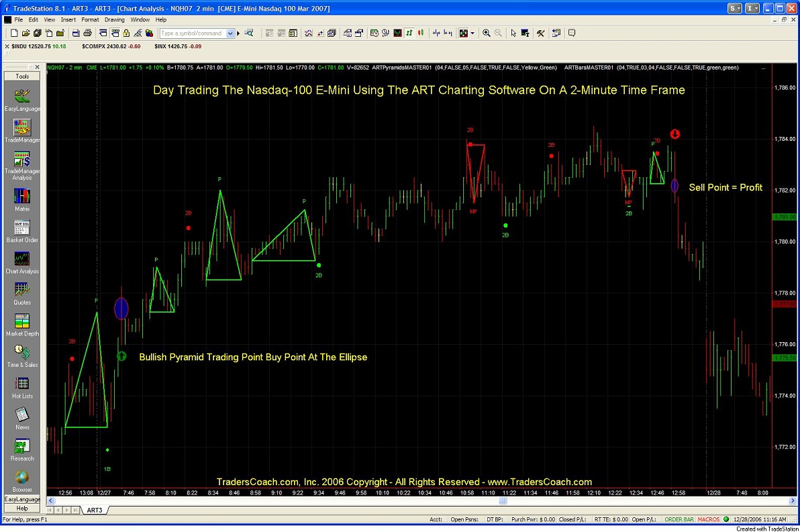800x532 pixels.
Task: Zoom out on the chart
Action: point(498,33)
